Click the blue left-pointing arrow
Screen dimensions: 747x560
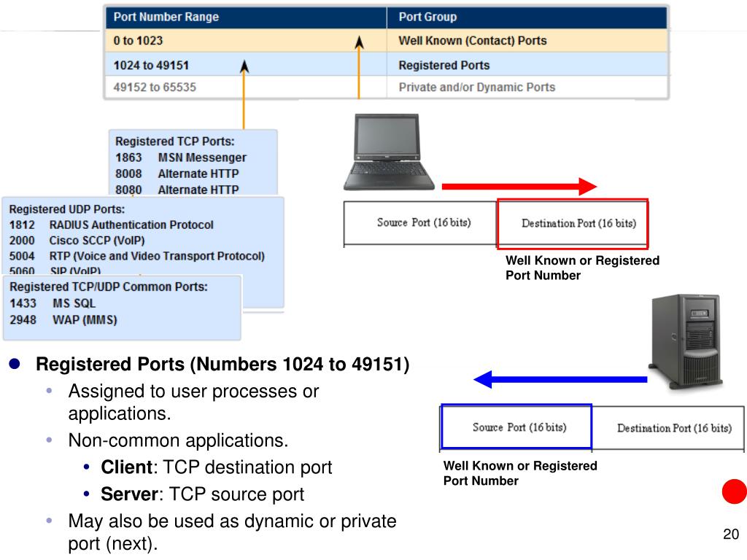(560, 379)
